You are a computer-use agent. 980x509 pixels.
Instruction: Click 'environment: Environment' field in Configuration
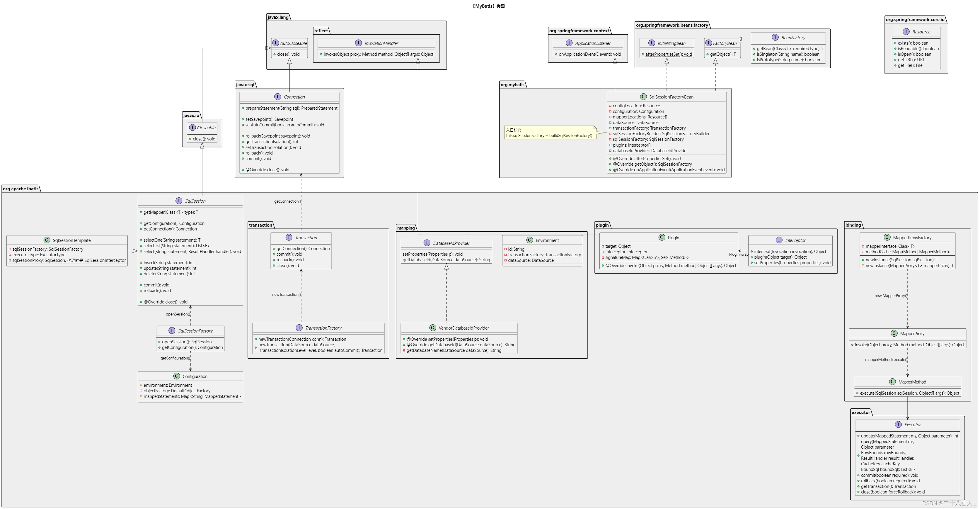(x=168, y=385)
